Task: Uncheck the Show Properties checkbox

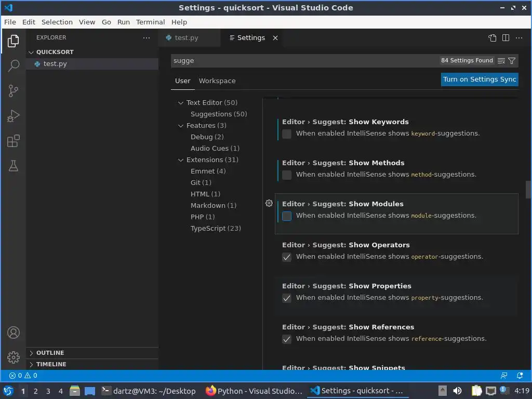Action: pos(287,298)
